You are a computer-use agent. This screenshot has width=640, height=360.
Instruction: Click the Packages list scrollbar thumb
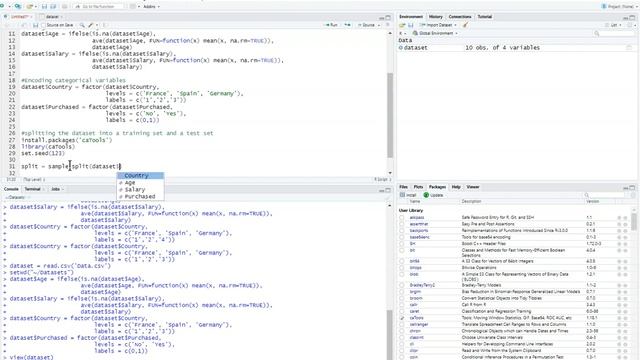click(633, 221)
